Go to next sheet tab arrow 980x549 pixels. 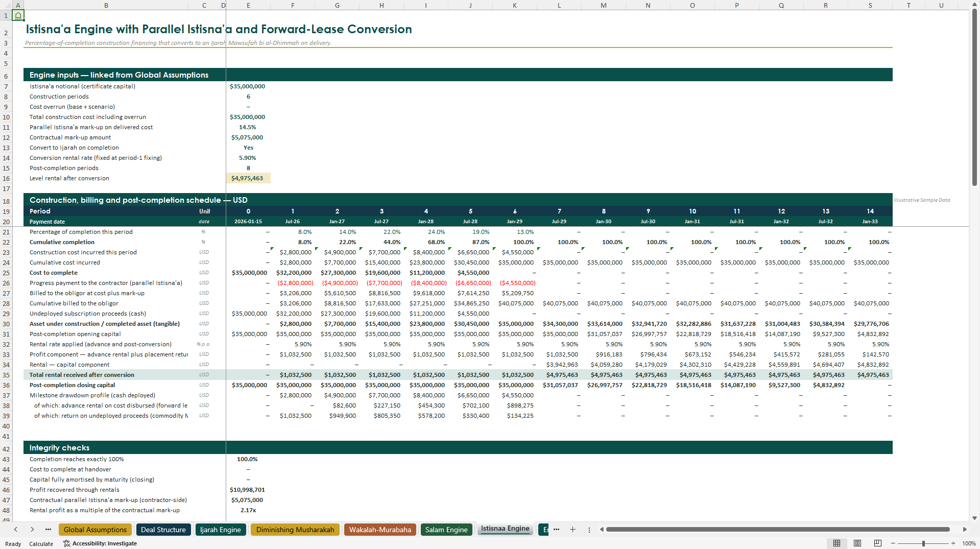(32, 530)
